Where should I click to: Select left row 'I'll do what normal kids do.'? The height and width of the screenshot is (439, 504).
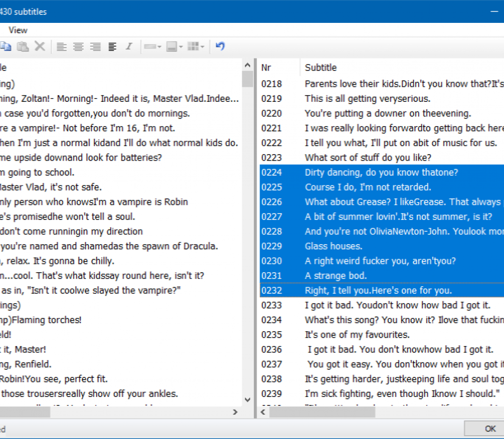[121, 143]
